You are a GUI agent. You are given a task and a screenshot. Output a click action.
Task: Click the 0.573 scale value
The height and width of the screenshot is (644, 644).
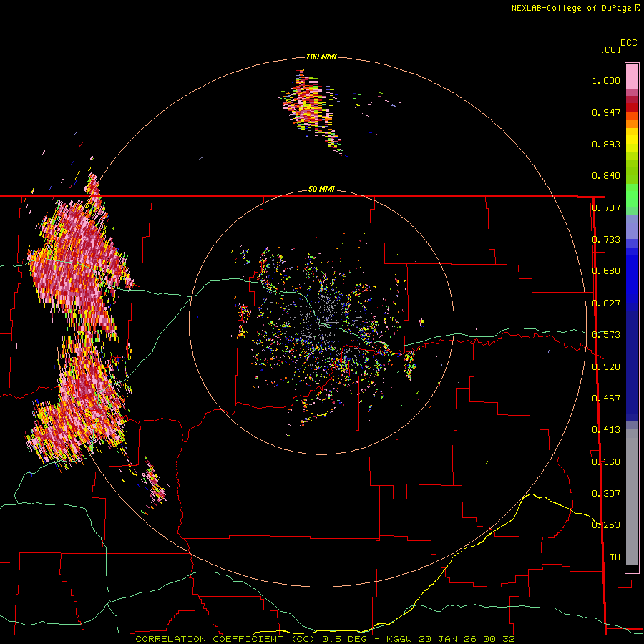pyautogui.click(x=606, y=335)
